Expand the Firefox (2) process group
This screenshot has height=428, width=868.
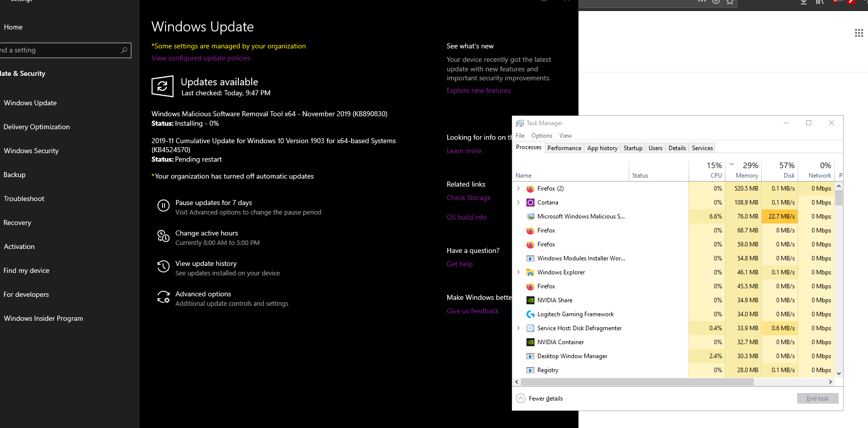[x=519, y=189]
